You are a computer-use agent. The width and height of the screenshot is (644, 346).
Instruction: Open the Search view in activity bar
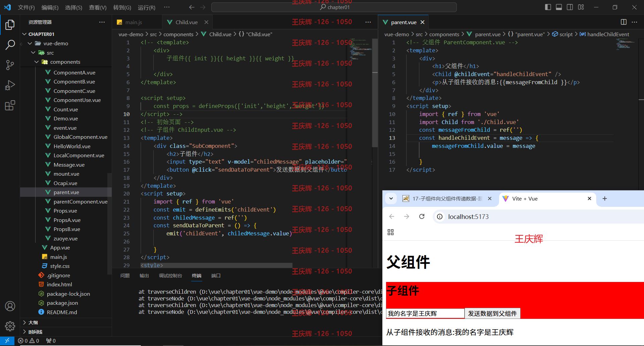pyautogui.click(x=10, y=45)
